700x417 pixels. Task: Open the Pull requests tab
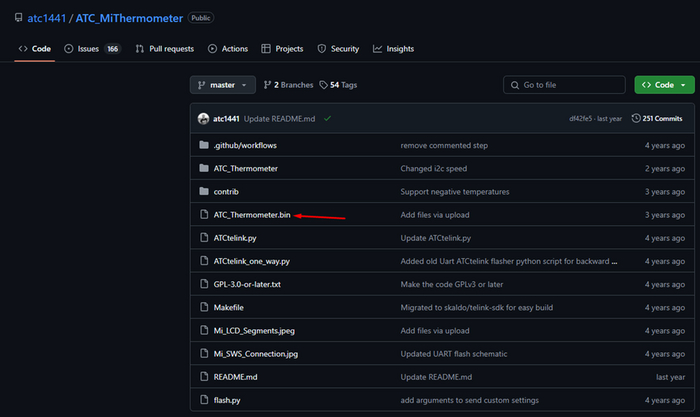coord(165,49)
